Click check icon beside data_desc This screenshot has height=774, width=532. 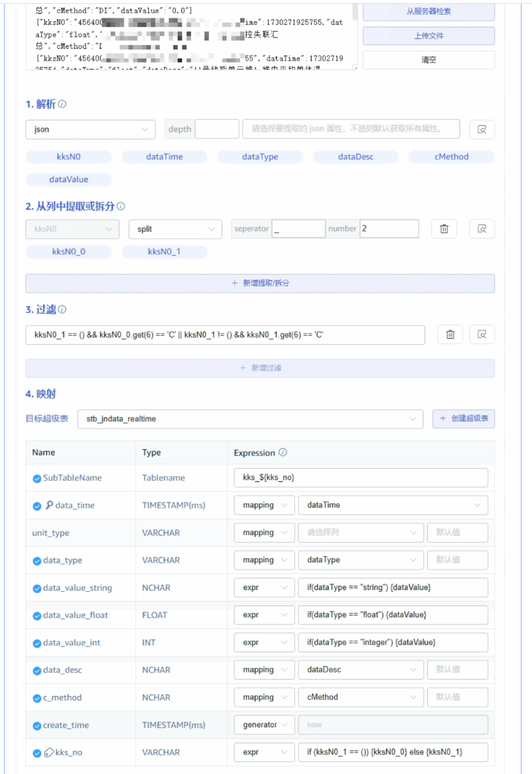click(x=37, y=670)
